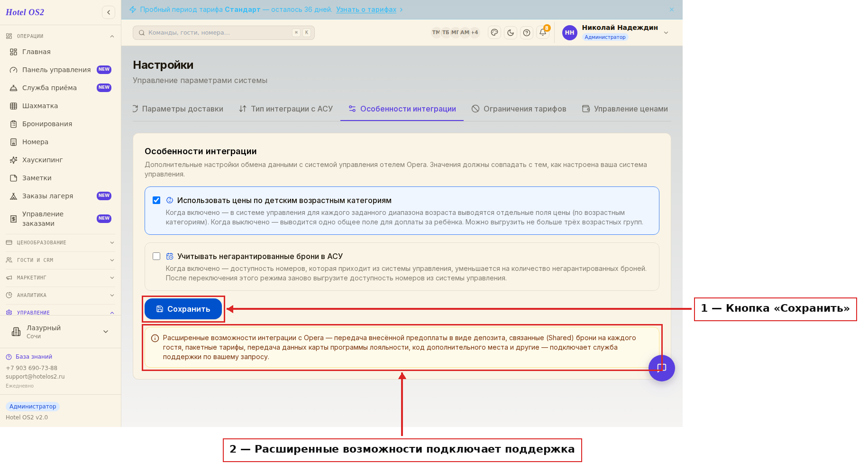Screen dimensions: 868x473
Task: Toggle dark mode moon icon
Action: click(511, 33)
